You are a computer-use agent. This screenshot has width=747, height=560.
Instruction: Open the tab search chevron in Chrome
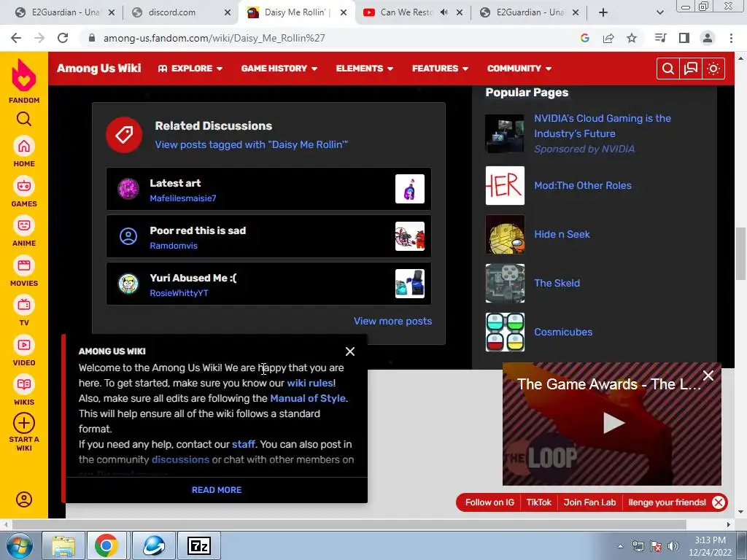point(659,12)
